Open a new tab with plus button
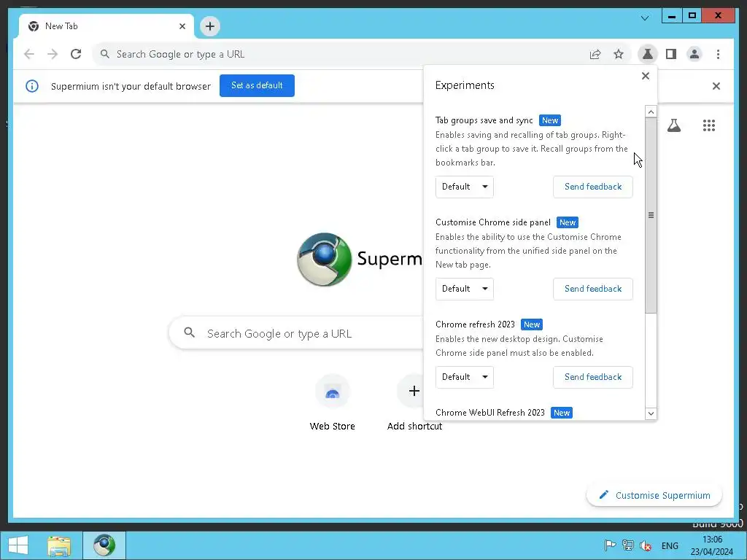The height and width of the screenshot is (560, 747). (x=209, y=26)
